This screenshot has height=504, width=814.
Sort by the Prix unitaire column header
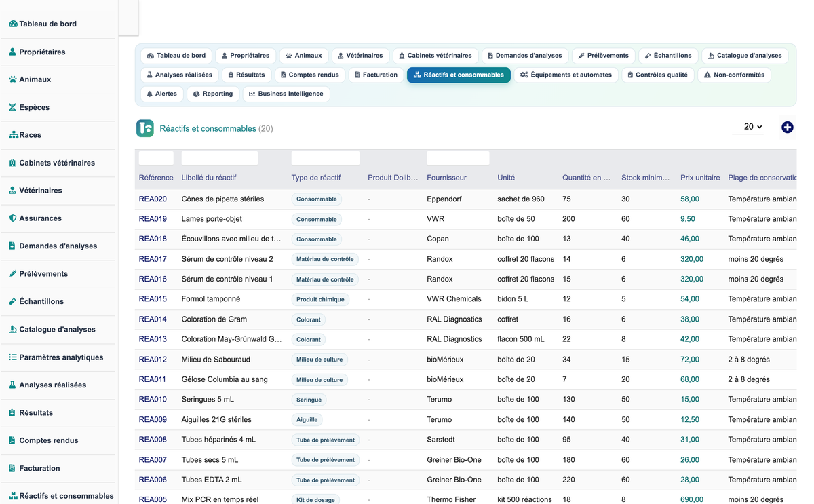click(x=700, y=178)
